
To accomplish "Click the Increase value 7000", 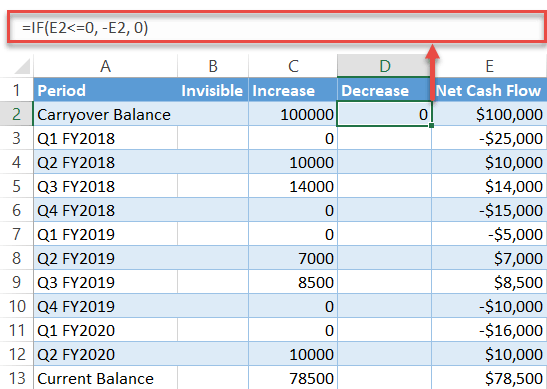I will (x=293, y=258).
